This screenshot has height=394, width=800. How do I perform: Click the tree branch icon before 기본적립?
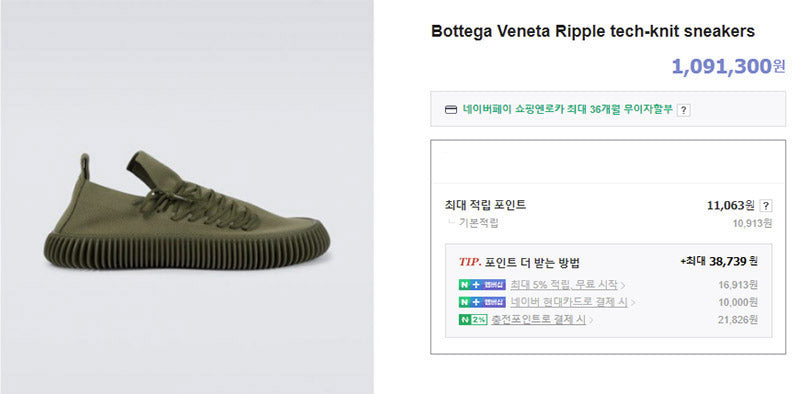coord(451,221)
